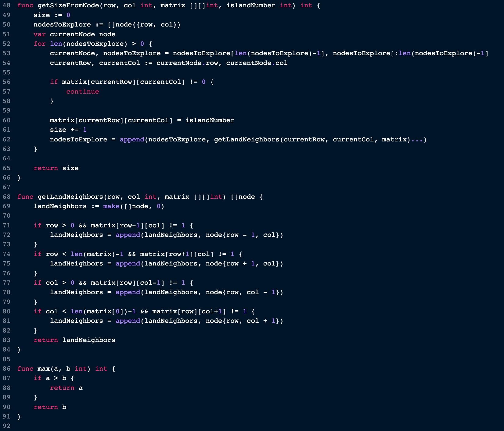The image size is (504, 431).
Task: Click 'return landNeighbors' on line 83
Action: pos(74,340)
